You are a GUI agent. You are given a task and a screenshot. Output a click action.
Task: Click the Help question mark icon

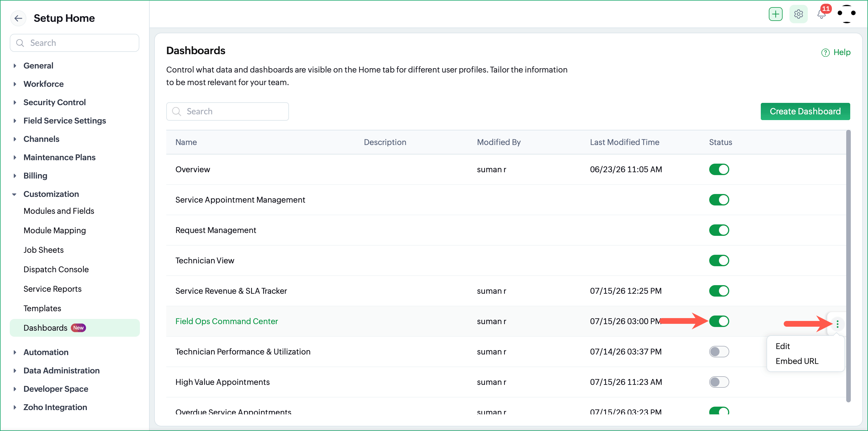coord(825,52)
